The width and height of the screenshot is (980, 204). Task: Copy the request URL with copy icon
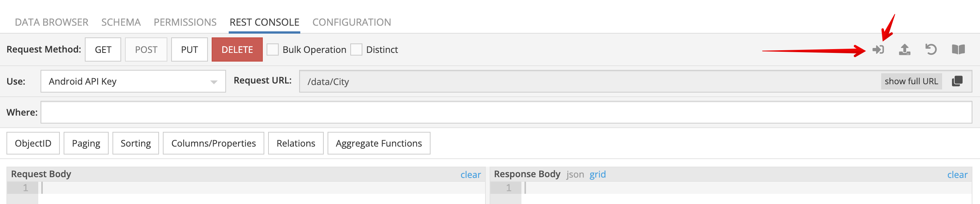click(x=957, y=81)
